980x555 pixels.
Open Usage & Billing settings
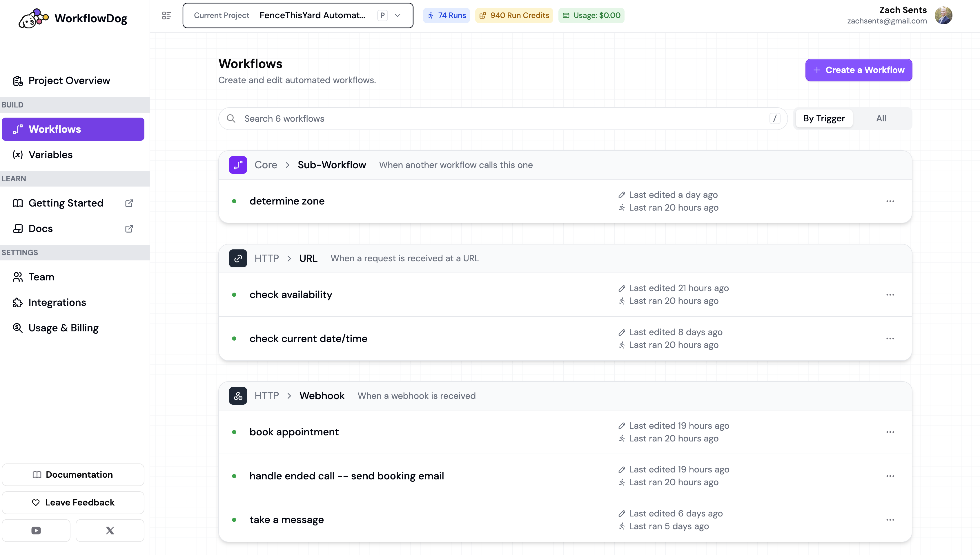(63, 328)
